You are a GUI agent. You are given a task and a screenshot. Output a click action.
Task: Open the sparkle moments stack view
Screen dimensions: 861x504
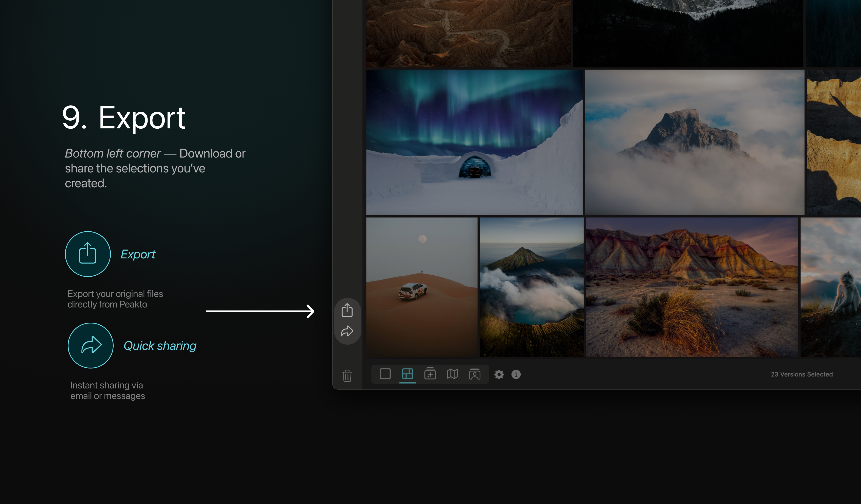pos(430,374)
